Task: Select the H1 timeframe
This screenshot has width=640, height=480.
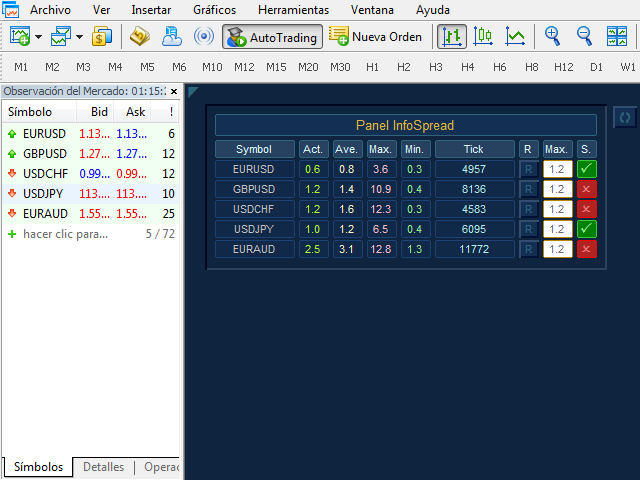Action: [372, 67]
